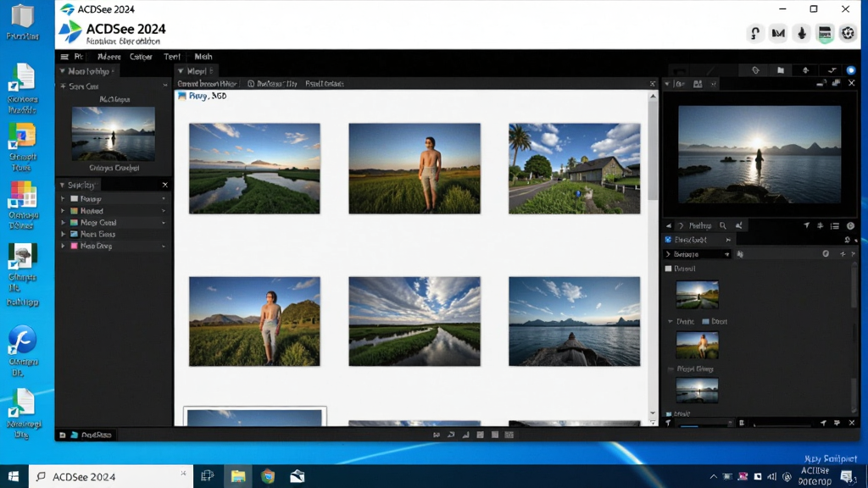Click the funnel filter icon at the right panel's bottom
The image size is (868, 488).
point(668,424)
